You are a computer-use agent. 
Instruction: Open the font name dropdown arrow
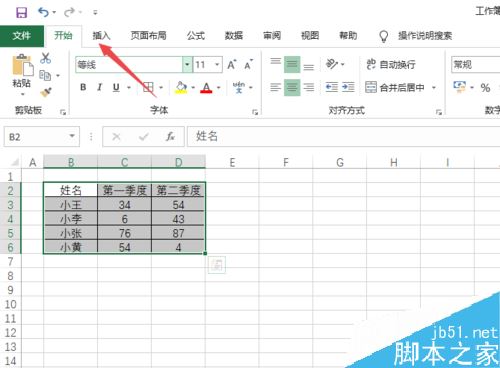pyautogui.click(x=187, y=65)
